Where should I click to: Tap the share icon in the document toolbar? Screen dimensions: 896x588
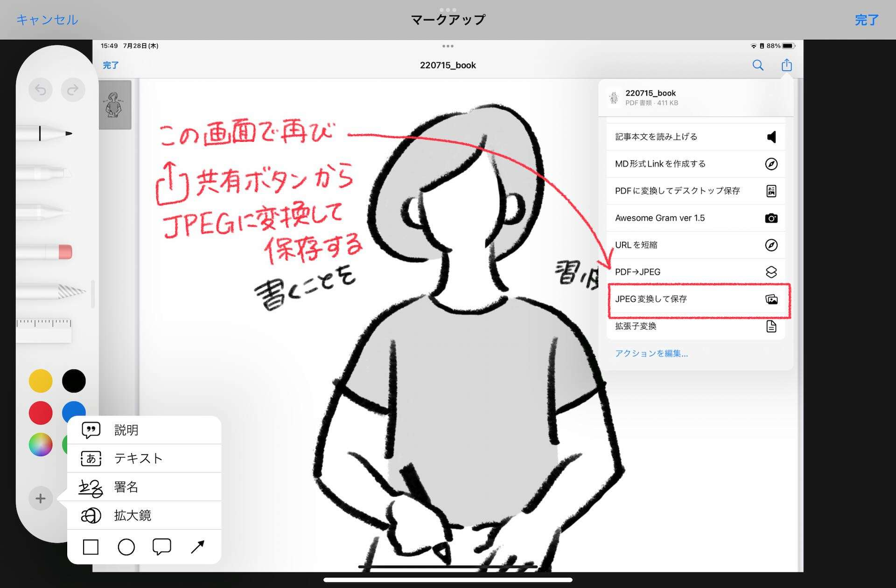[787, 65]
